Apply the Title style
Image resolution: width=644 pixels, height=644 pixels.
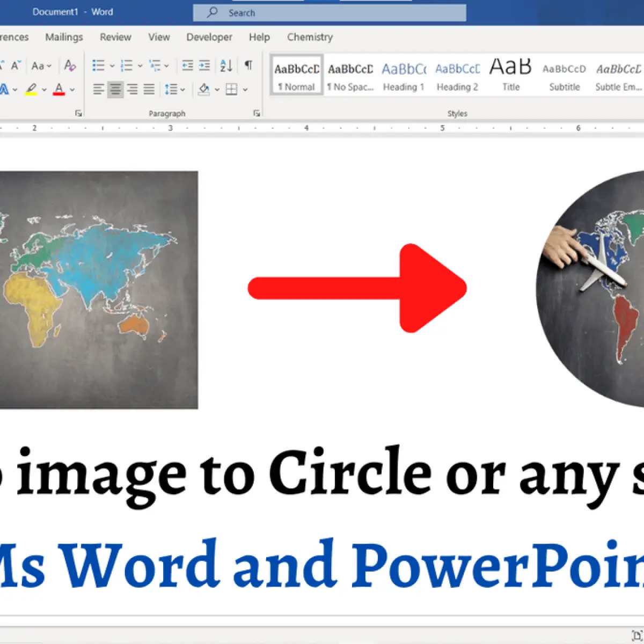tap(510, 75)
